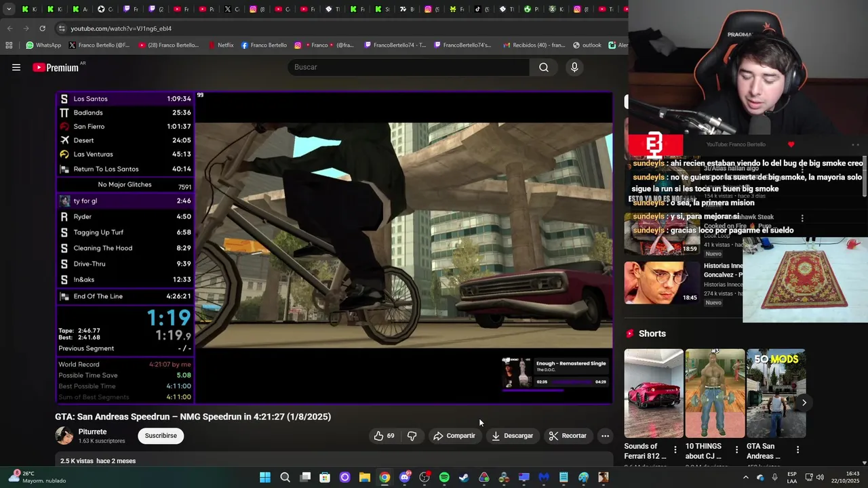Open Discord from taskbar
The height and width of the screenshot is (488, 868).
(405, 477)
